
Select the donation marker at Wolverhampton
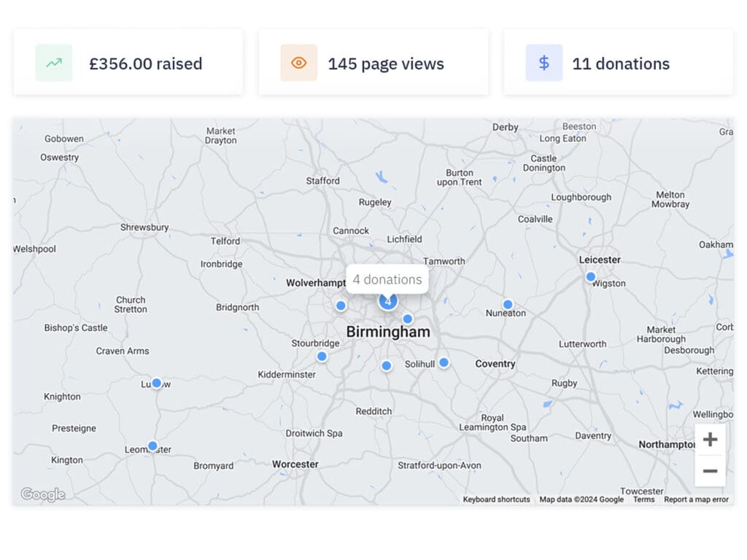point(341,306)
